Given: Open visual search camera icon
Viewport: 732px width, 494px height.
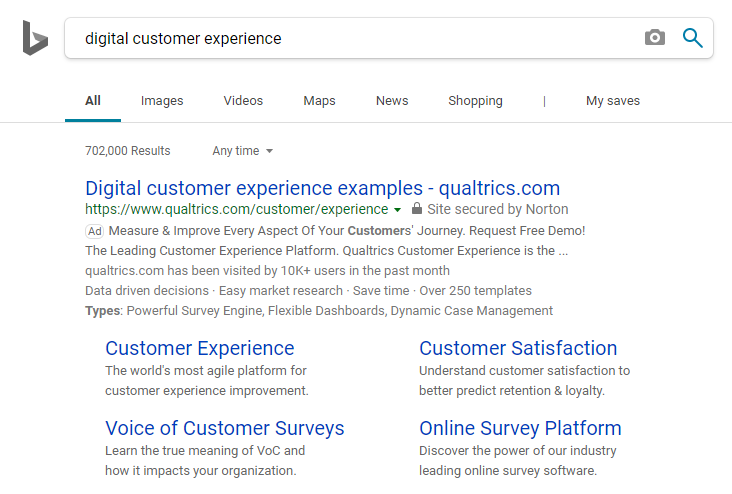Looking at the screenshot, I should click(x=654, y=38).
